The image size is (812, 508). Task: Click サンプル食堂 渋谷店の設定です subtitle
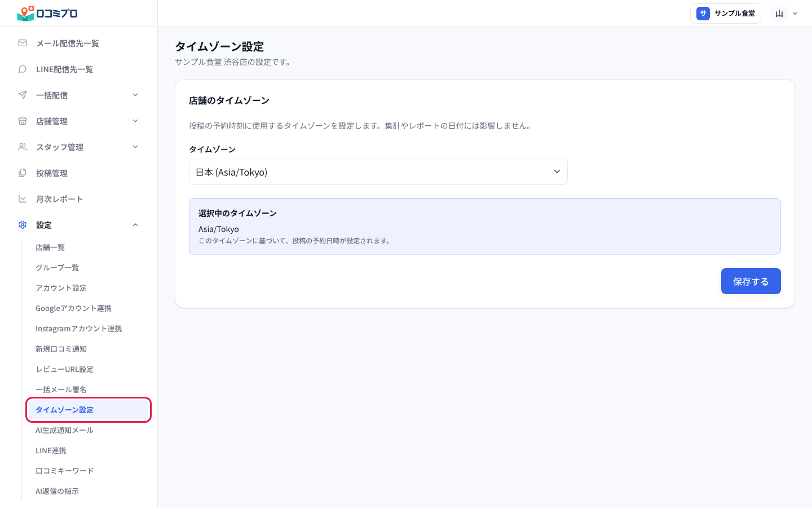[x=234, y=62]
